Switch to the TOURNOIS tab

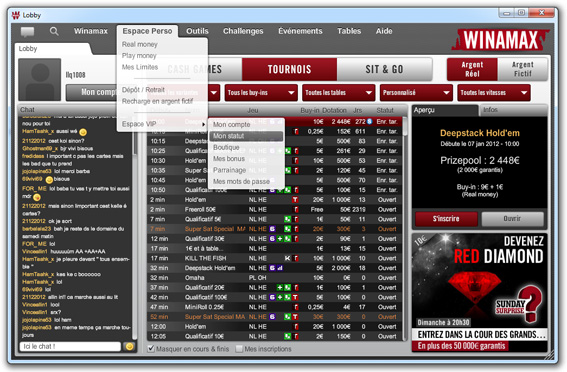[289, 69]
